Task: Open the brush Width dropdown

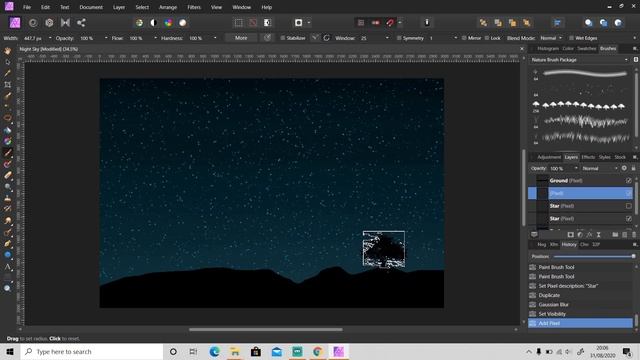Action: coord(50,38)
